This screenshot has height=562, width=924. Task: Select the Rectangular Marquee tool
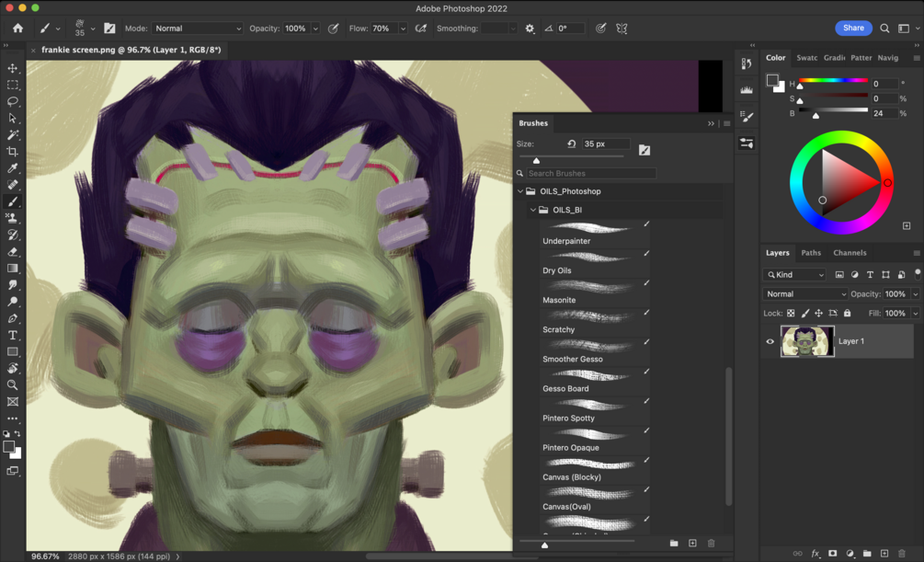pos(12,85)
